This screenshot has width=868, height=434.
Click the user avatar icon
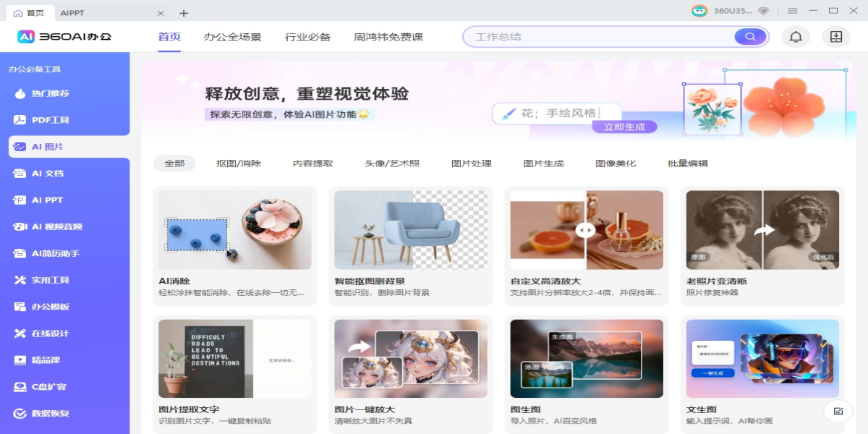pyautogui.click(x=699, y=11)
